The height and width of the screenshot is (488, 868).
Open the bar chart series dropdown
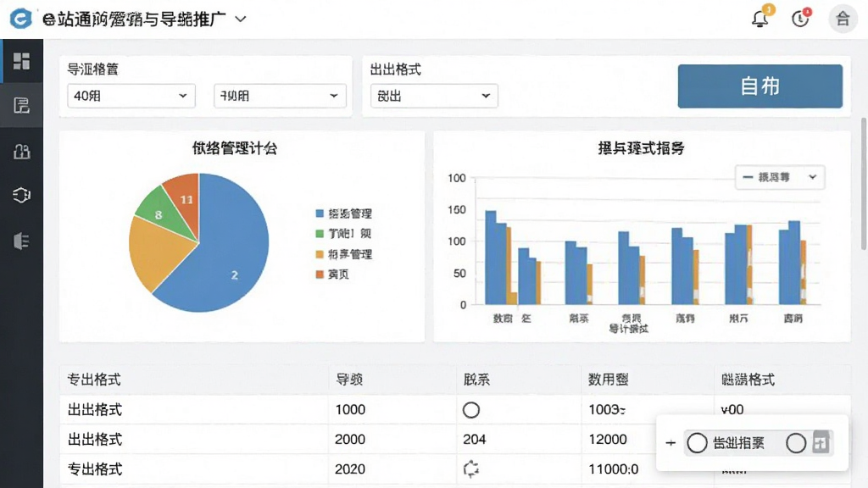[x=780, y=177]
